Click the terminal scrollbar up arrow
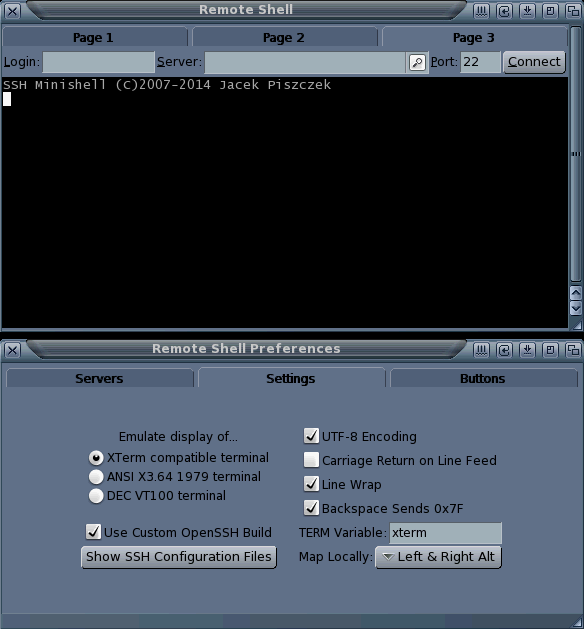The width and height of the screenshot is (584, 629). (x=576, y=293)
